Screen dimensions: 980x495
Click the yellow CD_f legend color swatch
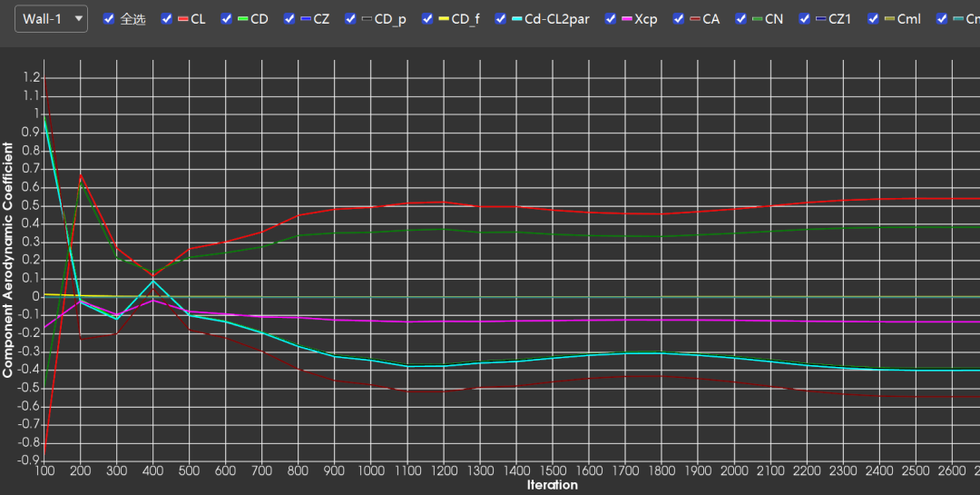tap(444, 19)
